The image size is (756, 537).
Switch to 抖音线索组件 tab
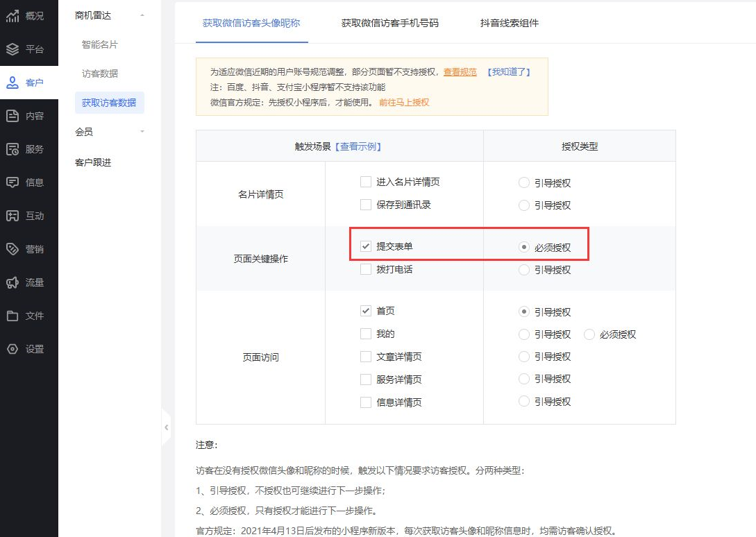tap(510, 23)
